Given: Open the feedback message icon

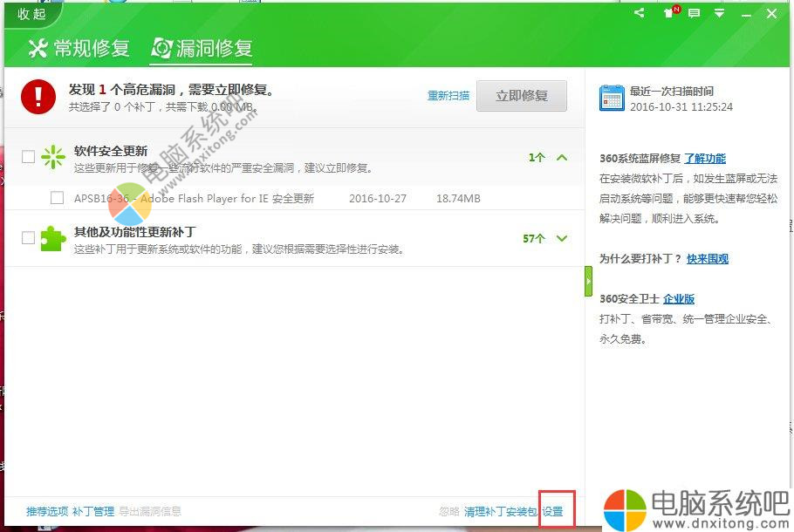Looking at the screenshot, I should coord(695,13).
